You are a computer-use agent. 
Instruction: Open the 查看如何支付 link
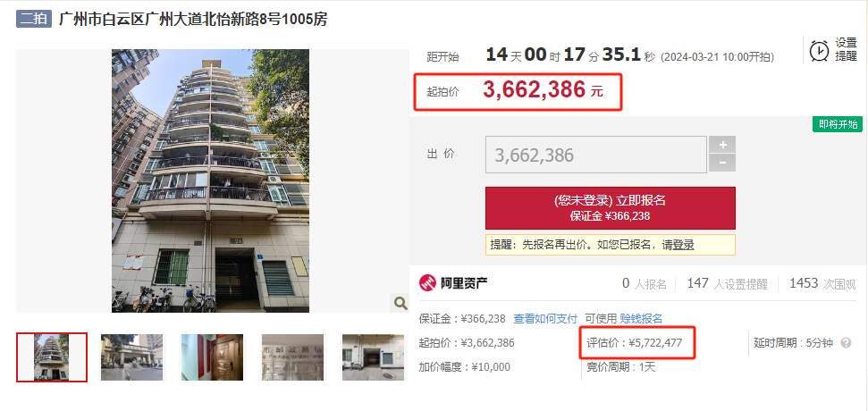tap(545, 319)
